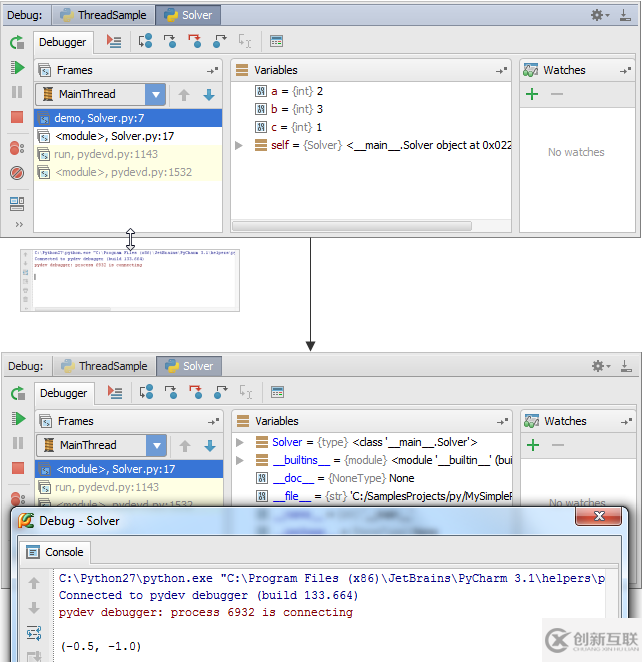Step into icon in lower toolbar
The image size is (642, 662).
pos(171,392)
